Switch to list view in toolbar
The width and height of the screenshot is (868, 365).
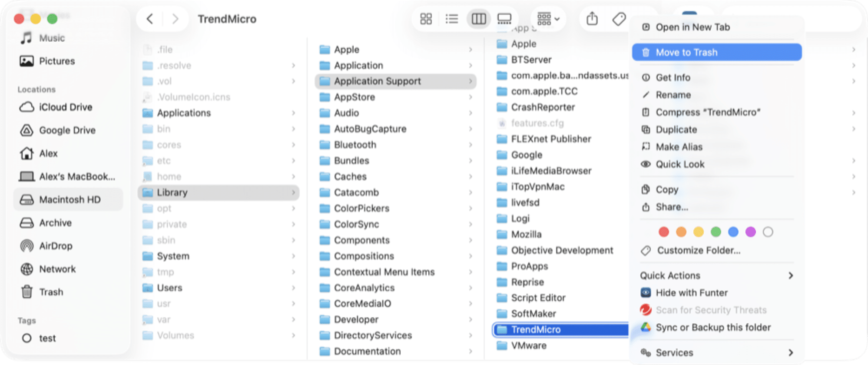point(452,19)
